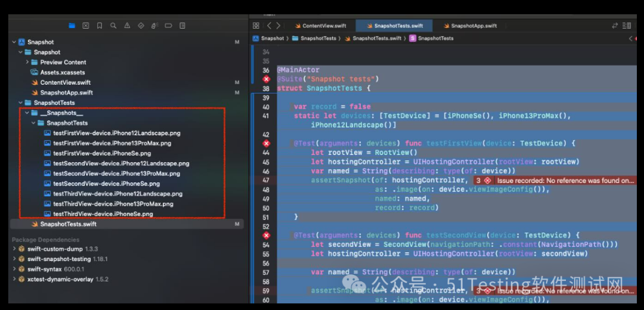644x310 pixels.
Task: Open the Source Control navigator icon
Action: 85,26
